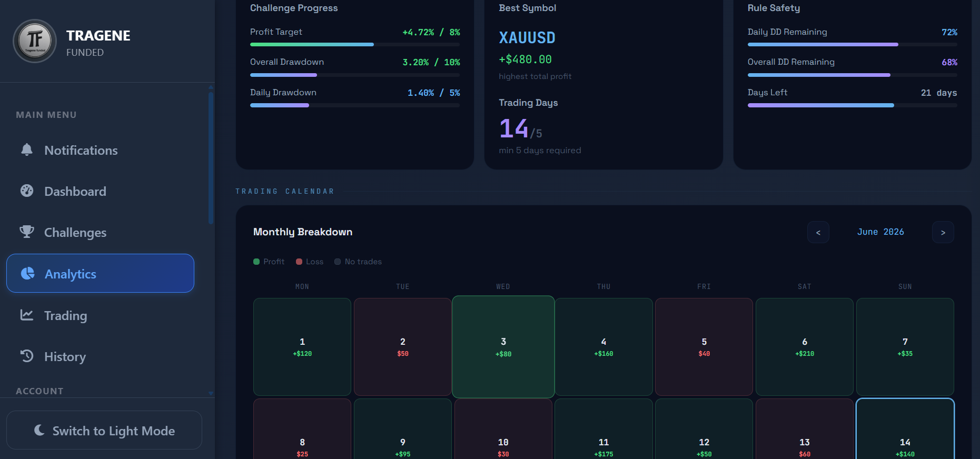Open the Trading section
Viewport: 980px width, 459px height.
click(x=100, y=315)
